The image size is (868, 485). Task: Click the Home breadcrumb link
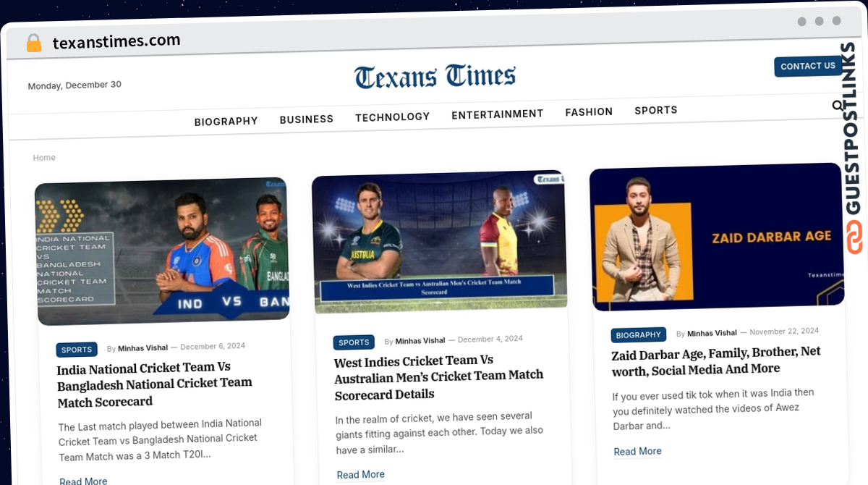44,157
